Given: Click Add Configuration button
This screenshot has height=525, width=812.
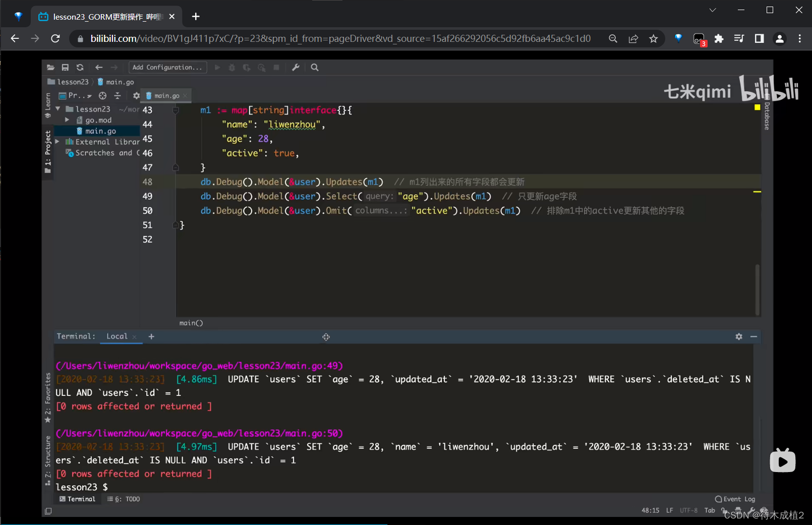Looking at the screenshot, I should pos(167,68).
